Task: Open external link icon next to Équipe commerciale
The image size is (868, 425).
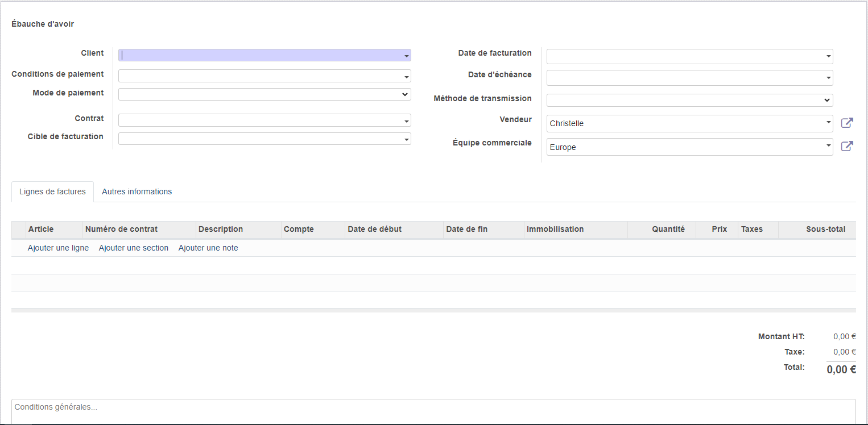Action: (847, 147)
